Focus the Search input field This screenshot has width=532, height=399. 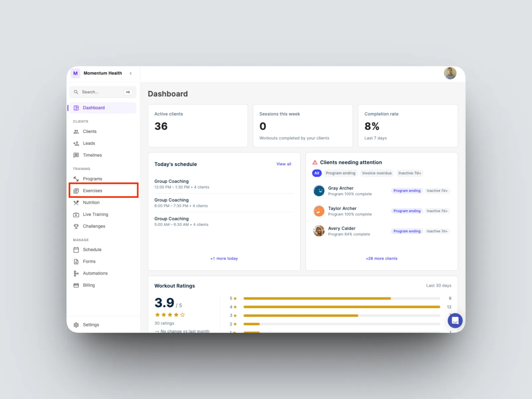point(103,92)
